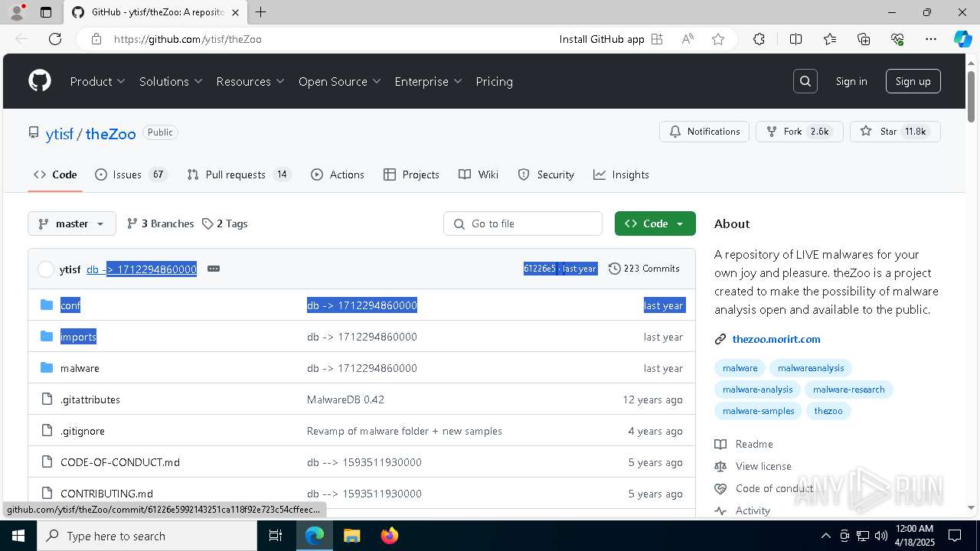Click the Go to file search field
The image size is (980, 551).
(x=523, y=223)
